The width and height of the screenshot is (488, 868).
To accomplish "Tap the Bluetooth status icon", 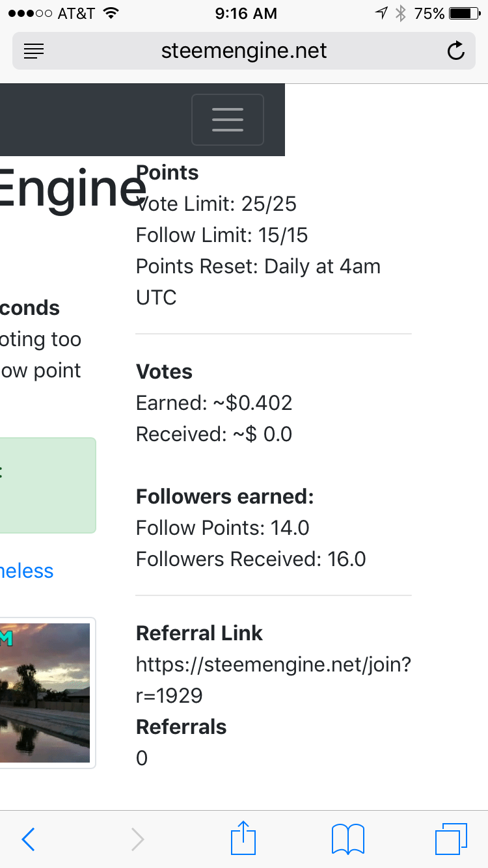I will (x=401, y=13).
